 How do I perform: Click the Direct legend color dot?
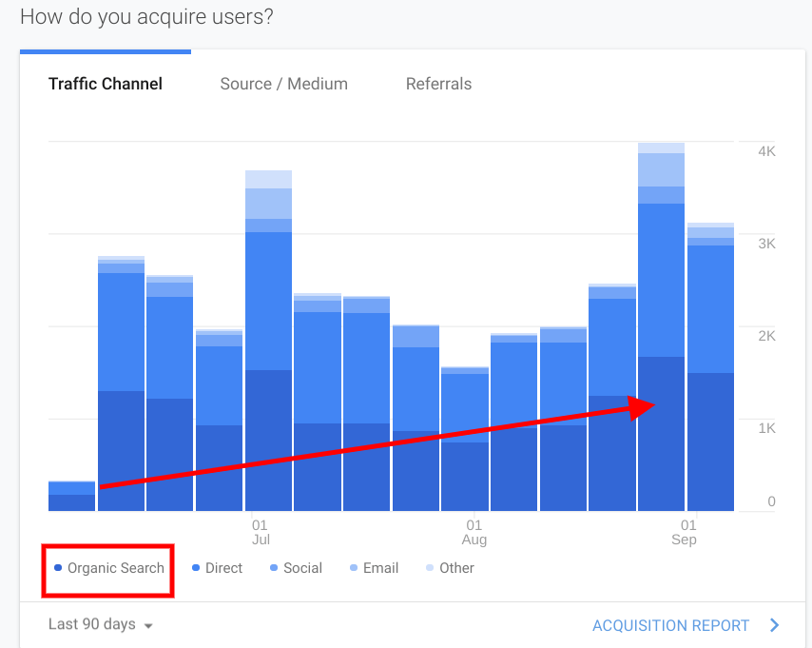(x=196, y=569)
